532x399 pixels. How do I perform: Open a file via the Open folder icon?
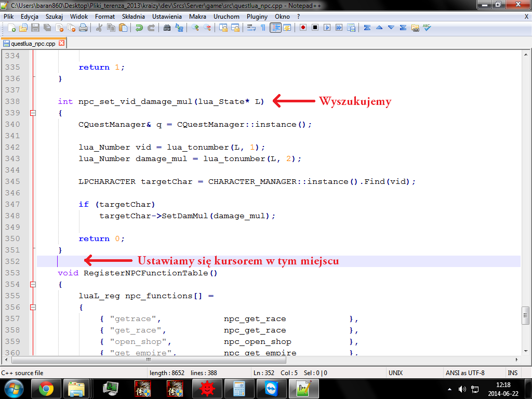(23, 28)
